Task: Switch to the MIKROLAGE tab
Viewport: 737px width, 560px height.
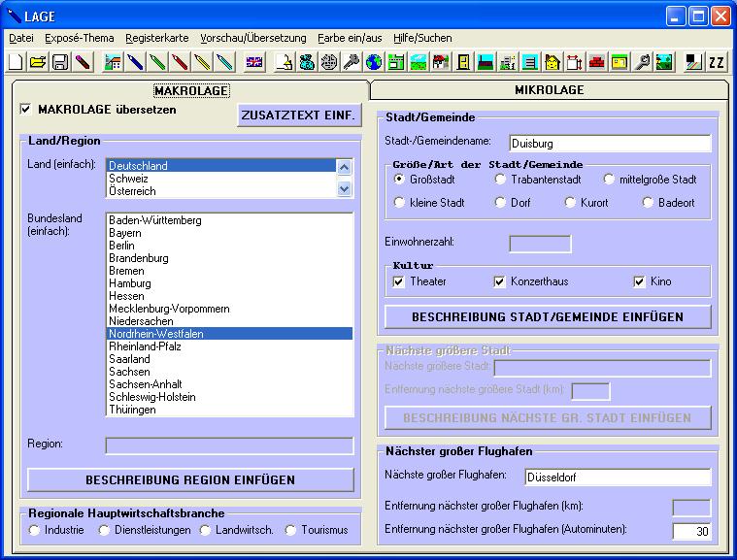Action: [x=549, y=90]
